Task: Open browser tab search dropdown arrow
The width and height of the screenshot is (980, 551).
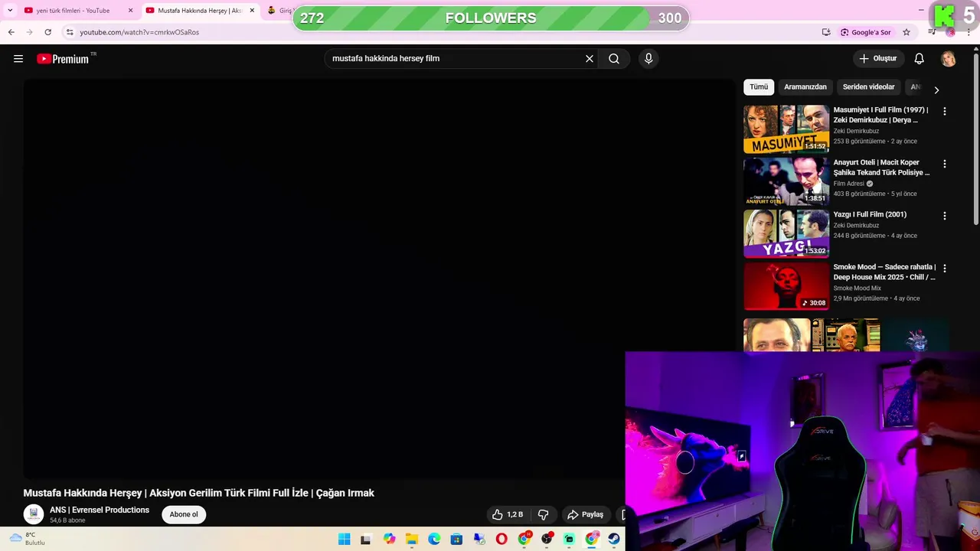Action: click(10, 10)
